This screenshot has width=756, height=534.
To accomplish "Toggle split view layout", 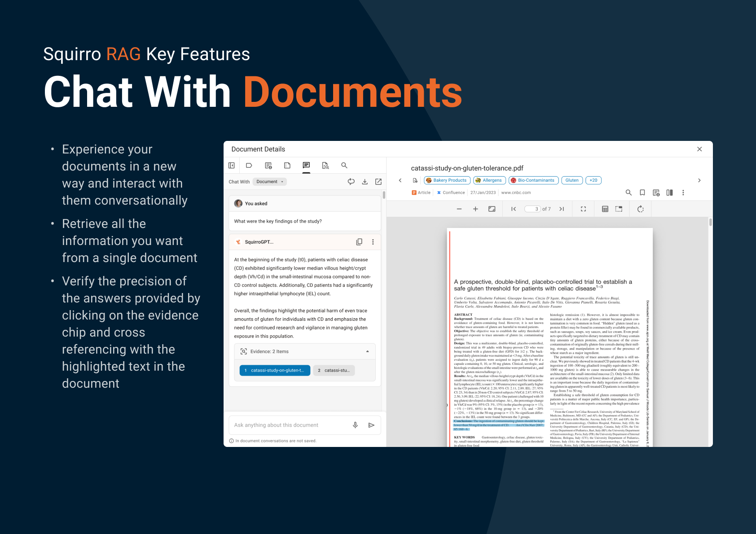I will click(669, 193).
